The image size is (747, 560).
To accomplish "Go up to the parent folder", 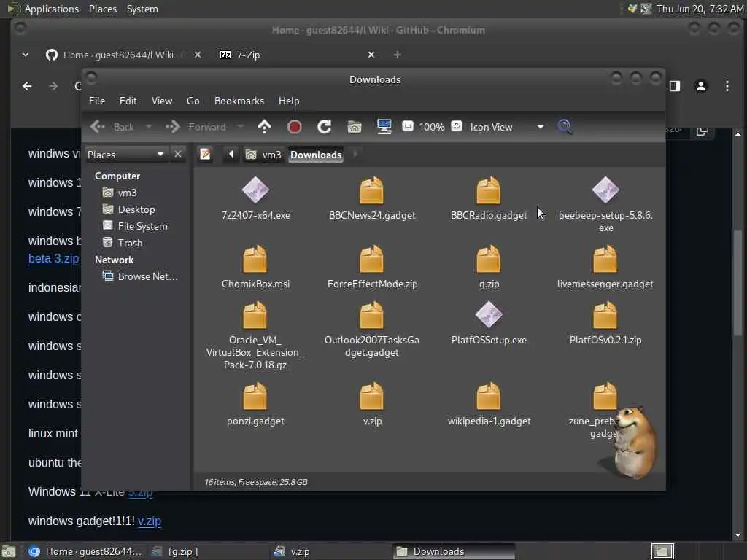I will tap(264, 127).
